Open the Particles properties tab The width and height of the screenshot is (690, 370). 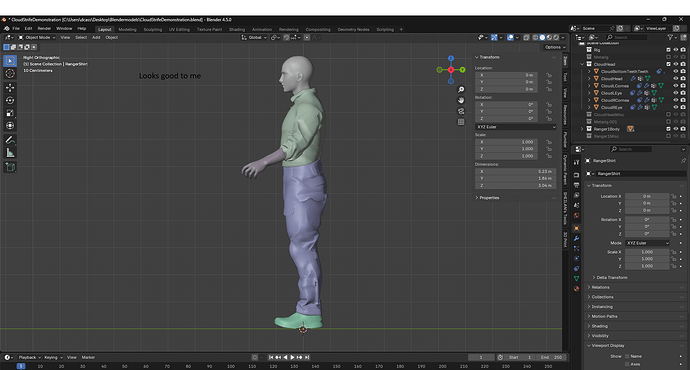tap(576, 249)
